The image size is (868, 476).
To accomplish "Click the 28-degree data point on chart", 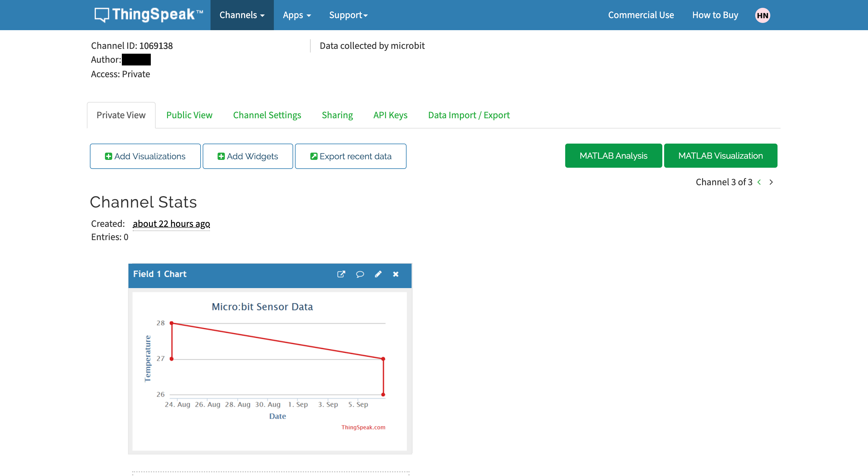I will [x=172, y=323].
